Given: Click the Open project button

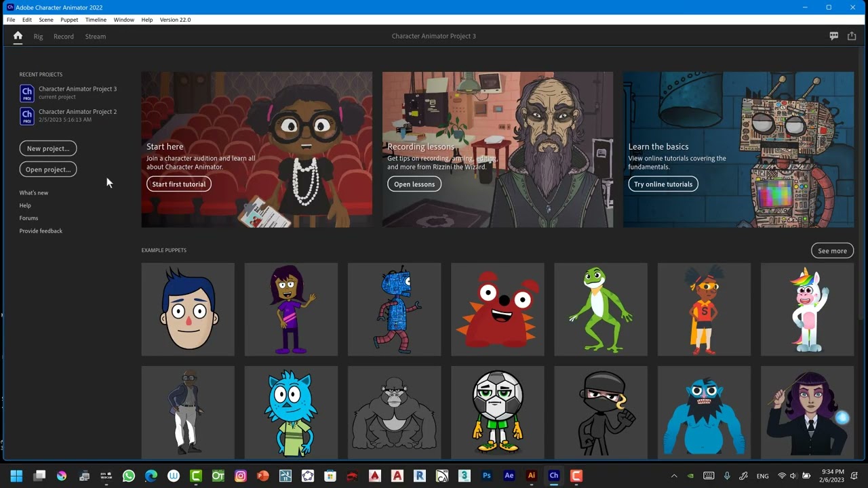Looking at the screenshot, I should point(48,169).
